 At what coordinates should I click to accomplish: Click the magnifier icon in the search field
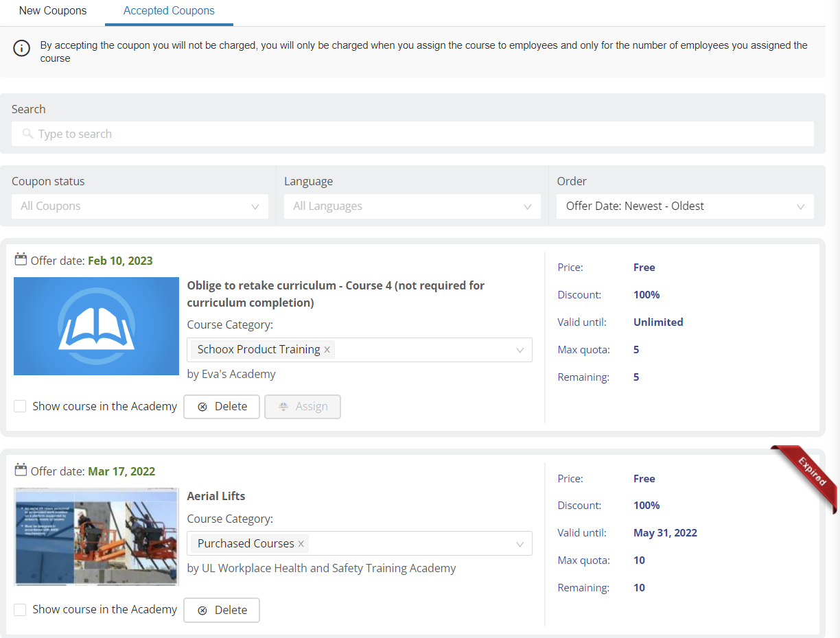[x=27, y=134]
